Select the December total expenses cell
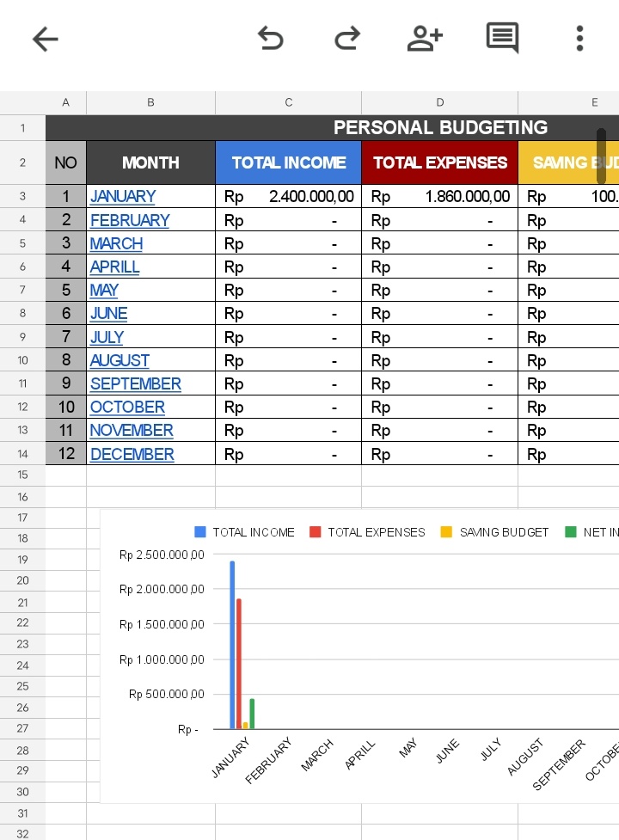The height and width of the screenshot is (840, 619). click(439, 454)
